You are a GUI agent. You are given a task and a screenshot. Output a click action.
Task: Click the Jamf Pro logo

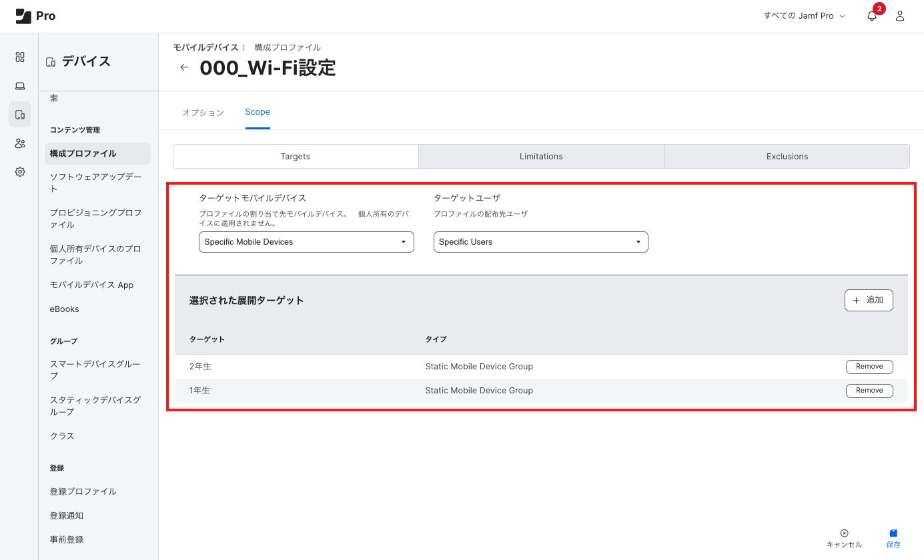tap(35, 16)
